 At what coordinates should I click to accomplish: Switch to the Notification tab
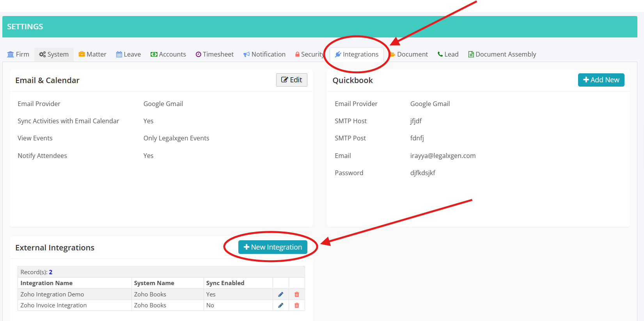coord(264,54)
